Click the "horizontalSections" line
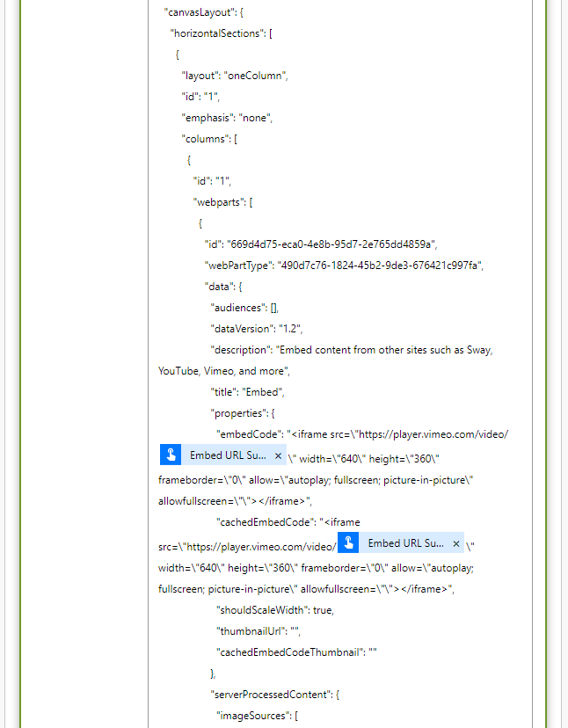This screenshot has width=568, height=728. tap(221, 33)
